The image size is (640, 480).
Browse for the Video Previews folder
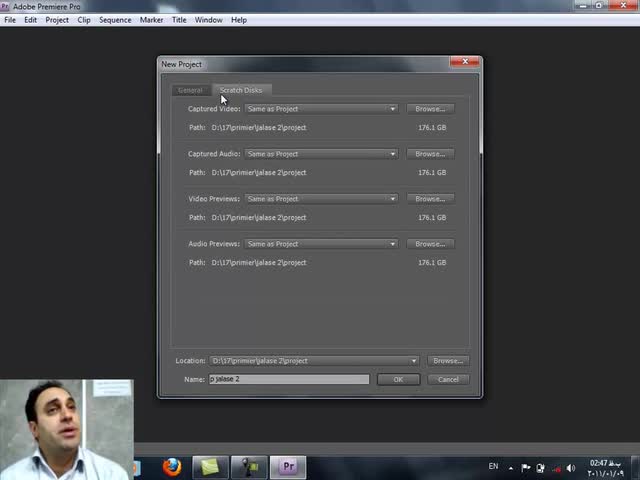tap(430, 199)
